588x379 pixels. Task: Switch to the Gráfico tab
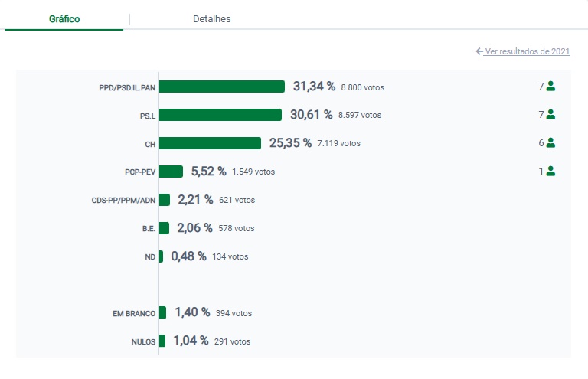[x=64, y=18]
